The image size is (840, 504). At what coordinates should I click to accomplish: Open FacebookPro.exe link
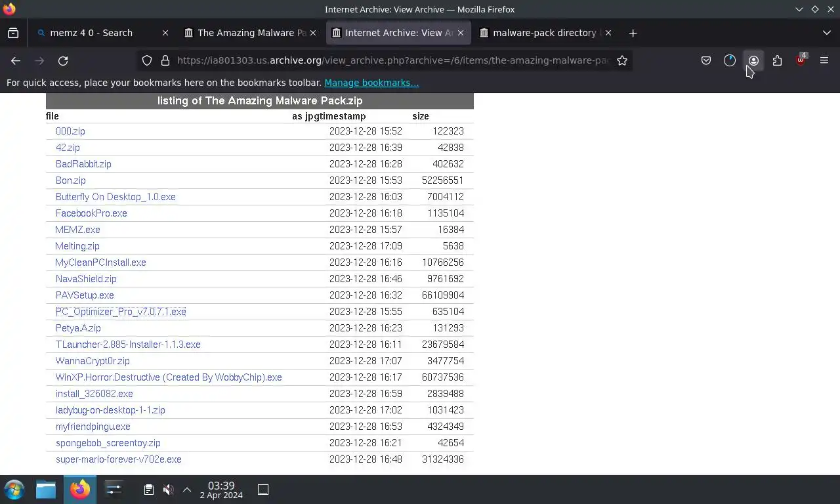[x=91, y=213]
